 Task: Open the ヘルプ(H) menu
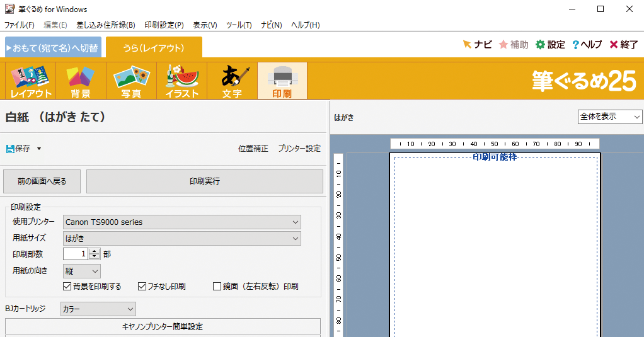point(306,25)
